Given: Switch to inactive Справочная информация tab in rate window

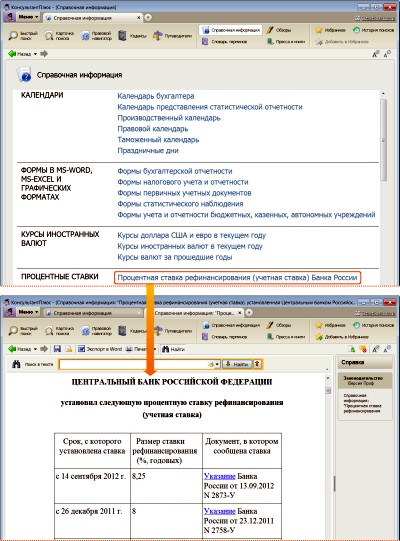Looking at the screenshot, I should click(93, 313).
